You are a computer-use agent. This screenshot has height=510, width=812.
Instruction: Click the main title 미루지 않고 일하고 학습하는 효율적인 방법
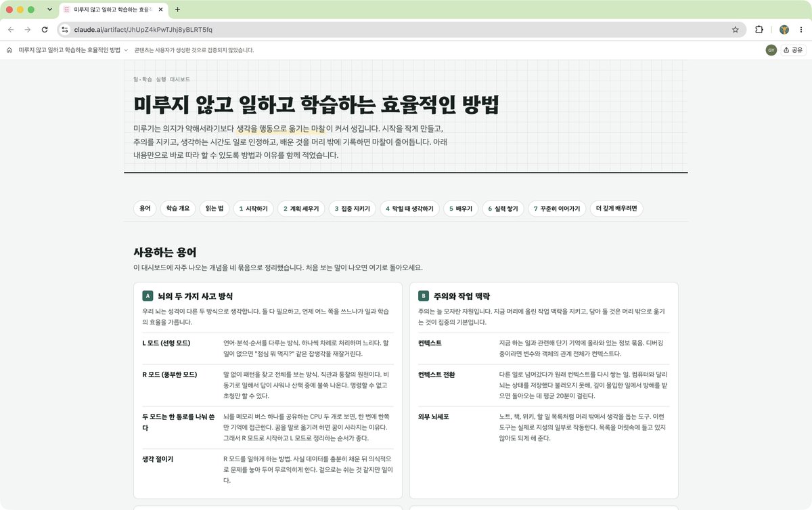point(316,104)
